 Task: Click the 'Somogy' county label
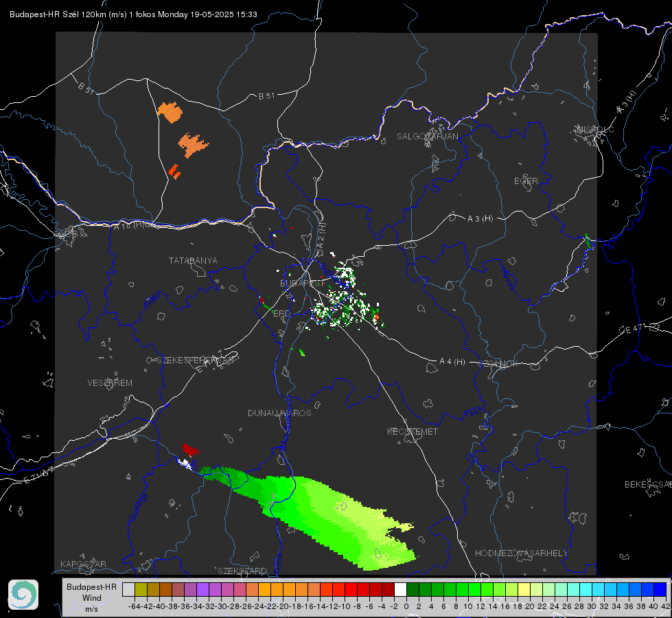click(x=137, y=507)
